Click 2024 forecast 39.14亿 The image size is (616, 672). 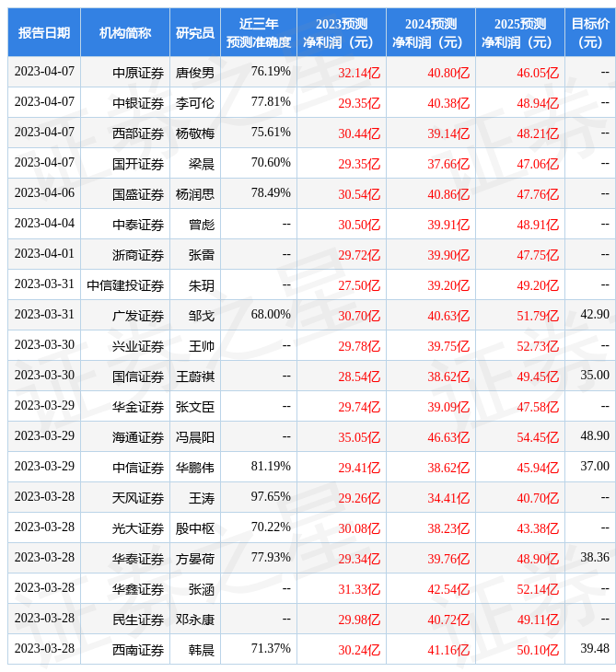[x=448, y=133]
